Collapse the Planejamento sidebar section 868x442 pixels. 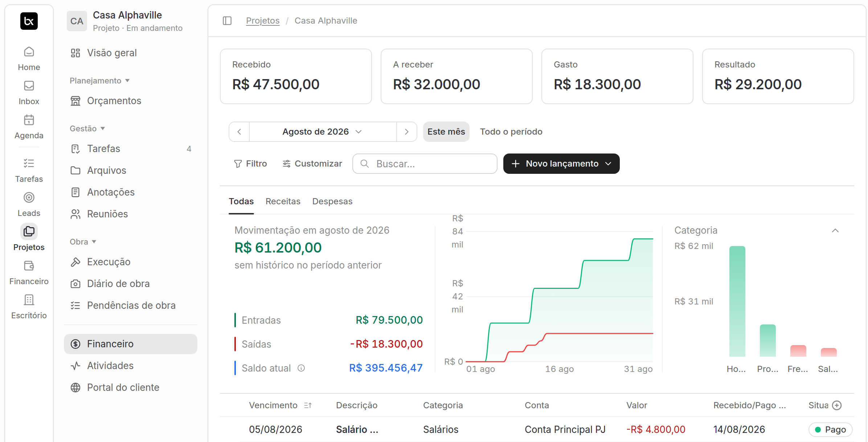99,81
